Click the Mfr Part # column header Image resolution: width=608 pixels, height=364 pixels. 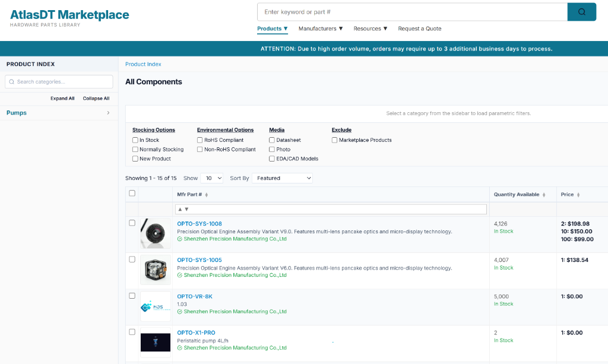[x=189, y=195]
